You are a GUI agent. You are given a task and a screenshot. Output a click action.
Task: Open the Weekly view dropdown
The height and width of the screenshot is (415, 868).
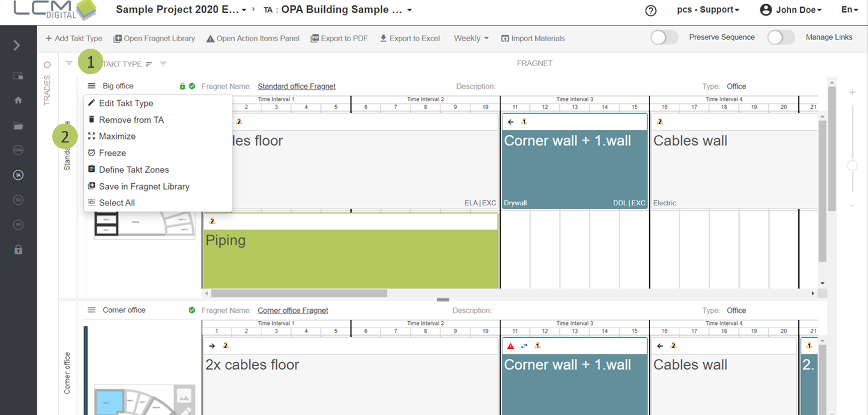coord(471,39)
